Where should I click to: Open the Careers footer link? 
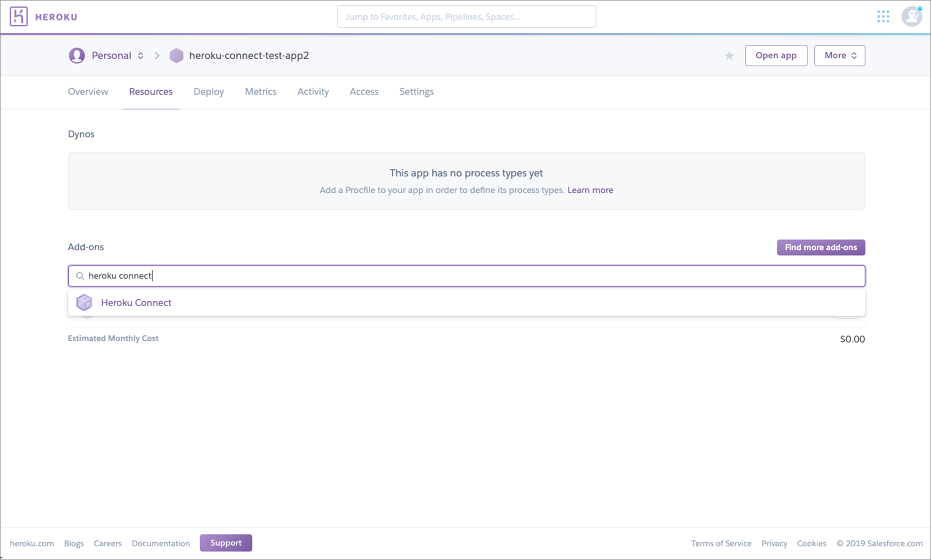108,543
